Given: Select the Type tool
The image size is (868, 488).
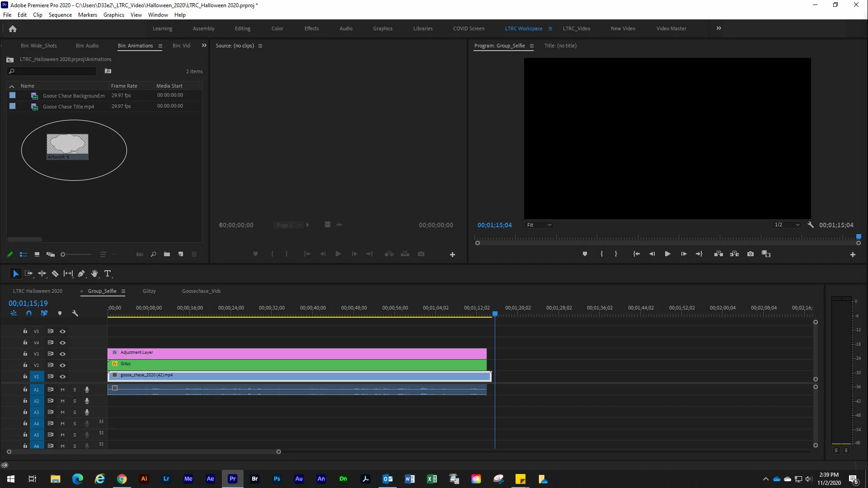Looking at the screenshot, I should coord(108,274).
